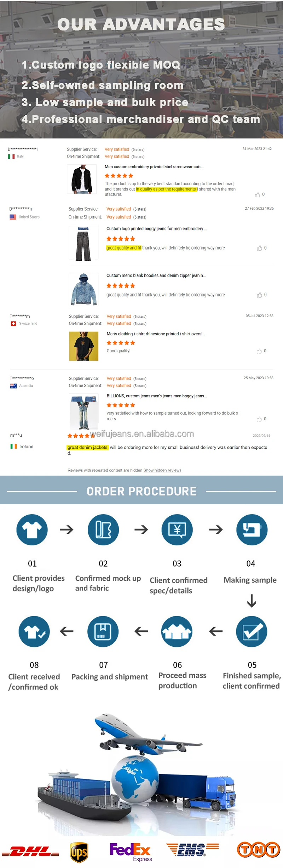The image size is (283, 868).
Task: Click the mock-up fabric icon for step 02
Action: (x=103, y=529)
